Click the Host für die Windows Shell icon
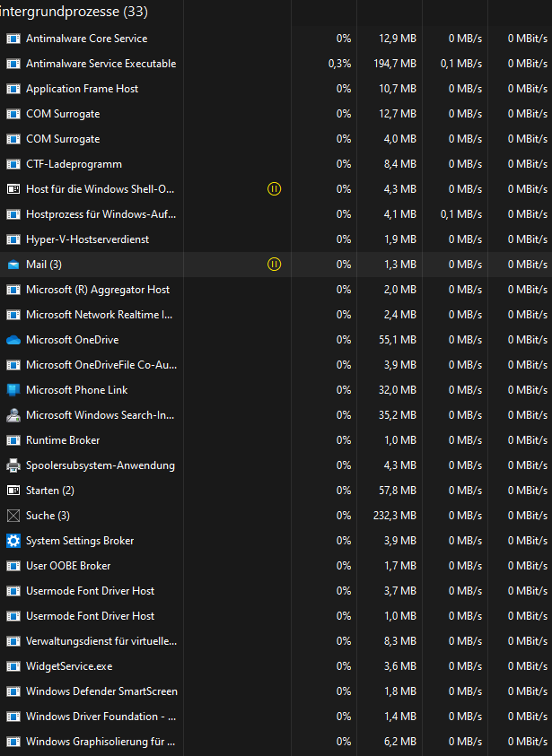552x756 pixels. coord(13,189)
